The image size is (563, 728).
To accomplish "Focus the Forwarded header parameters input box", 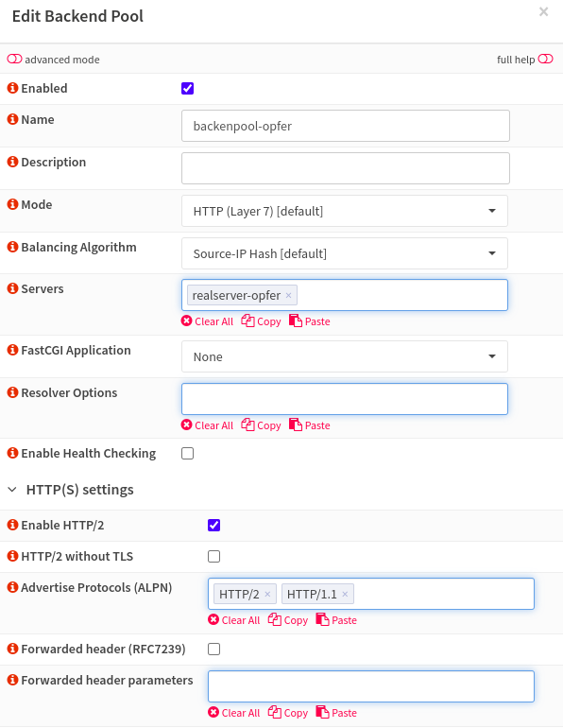I will 371,686.
